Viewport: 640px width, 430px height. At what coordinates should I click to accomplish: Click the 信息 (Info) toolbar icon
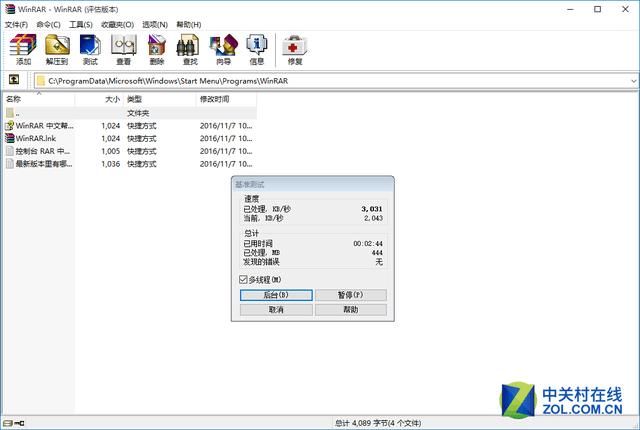click(257, 45)
